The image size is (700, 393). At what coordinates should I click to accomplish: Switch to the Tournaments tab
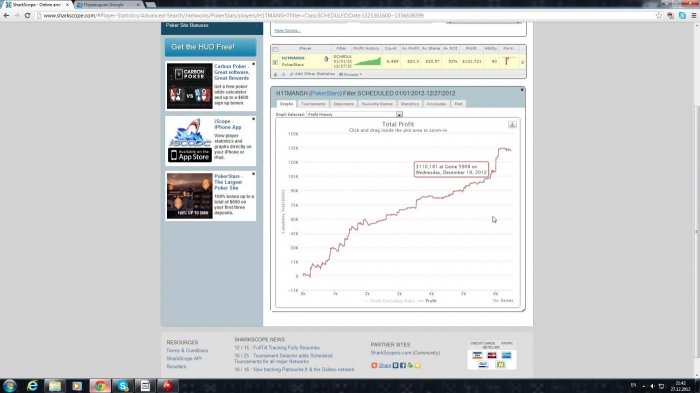[x=313, y=104]
